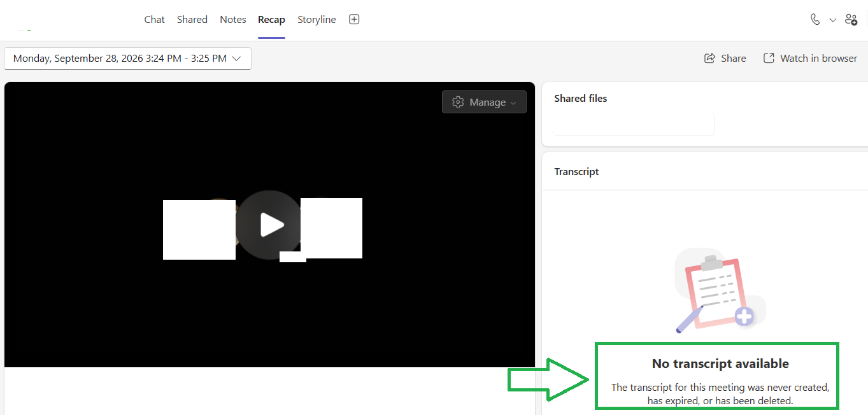The height and width of the screenshot is (415, 868).
Task: Click the Transcript panel heading
Action: 577,172
